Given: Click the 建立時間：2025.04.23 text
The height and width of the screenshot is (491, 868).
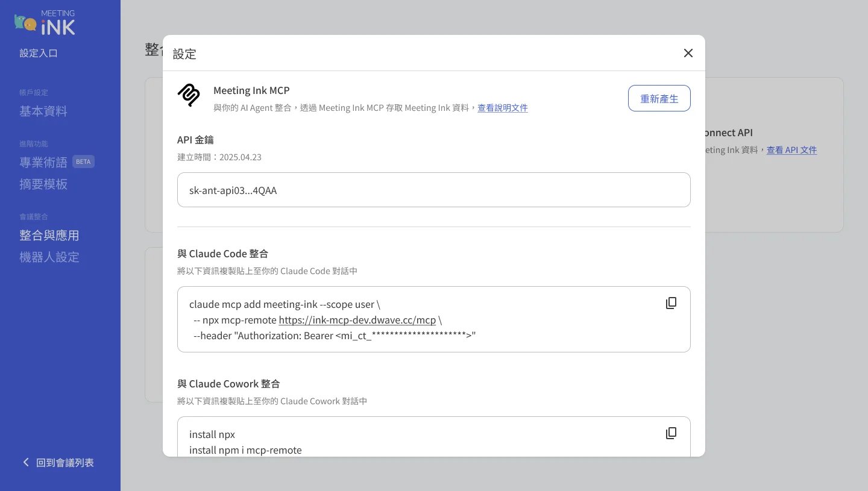Looking at the screenshot, I should 219,157.
